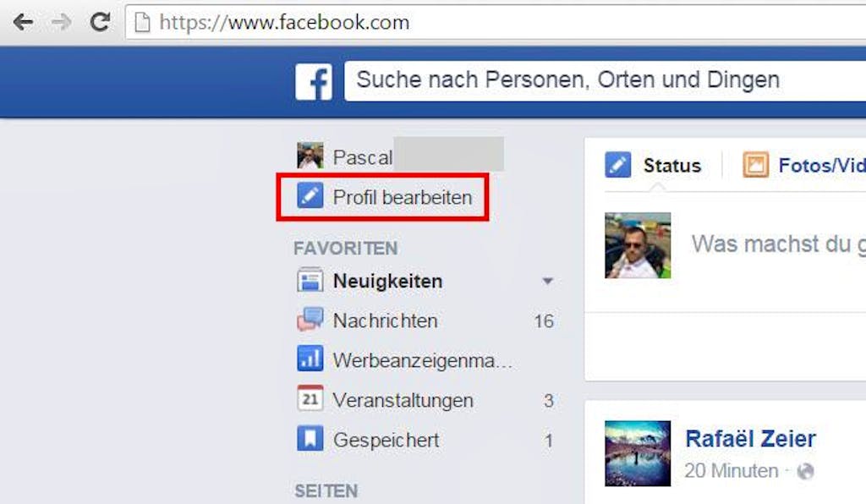Image resolution: width=866 pixels, height=504 pixels.
Task: Expand the Neuigkeiten dropdown arrow
Action: (x=547, y=281)
